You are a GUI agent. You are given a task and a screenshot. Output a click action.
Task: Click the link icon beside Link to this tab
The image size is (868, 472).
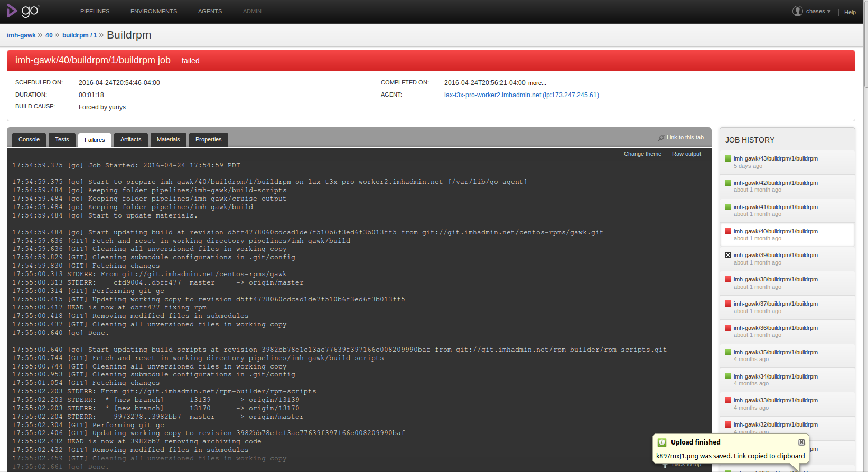[661, 138]
